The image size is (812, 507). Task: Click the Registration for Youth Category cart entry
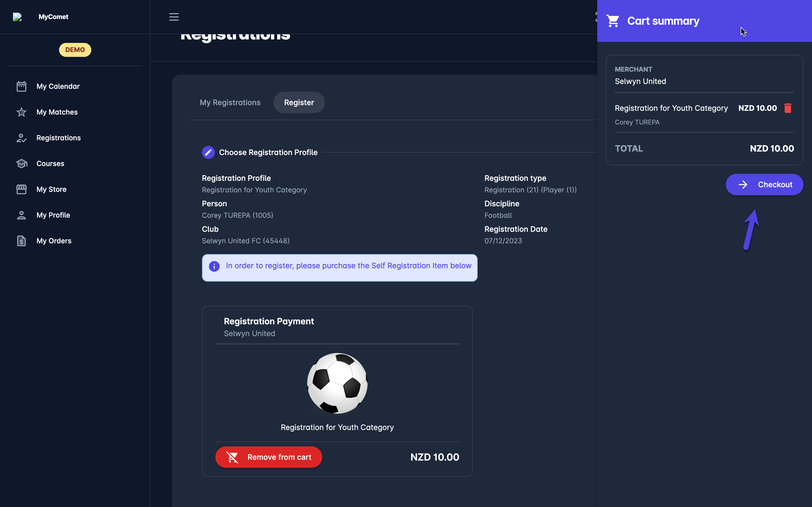pos(671,108)
